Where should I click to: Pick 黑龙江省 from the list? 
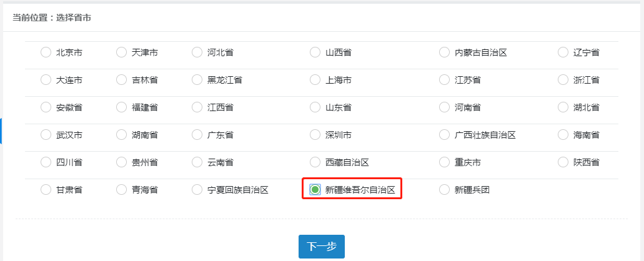point(197,80)
